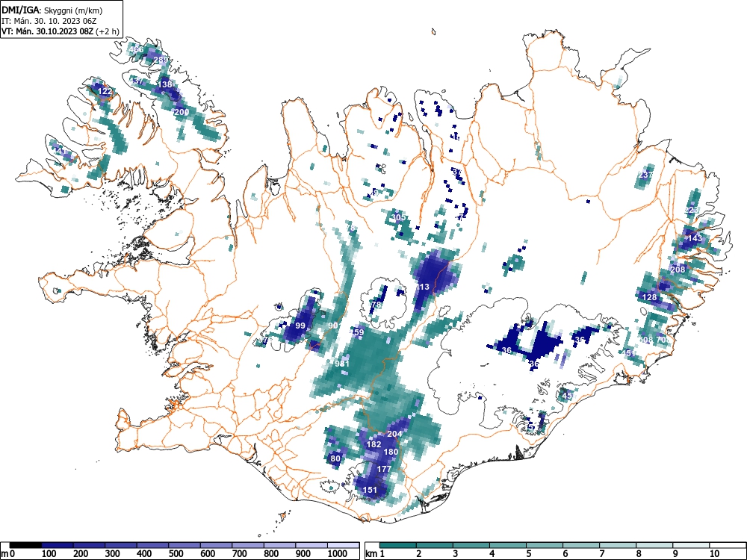Click the 'VT: Mán. 30.10.2023 08Z (+2 h)' line
The width and height of the screenshot is (747, 560).
pos(60,31)
